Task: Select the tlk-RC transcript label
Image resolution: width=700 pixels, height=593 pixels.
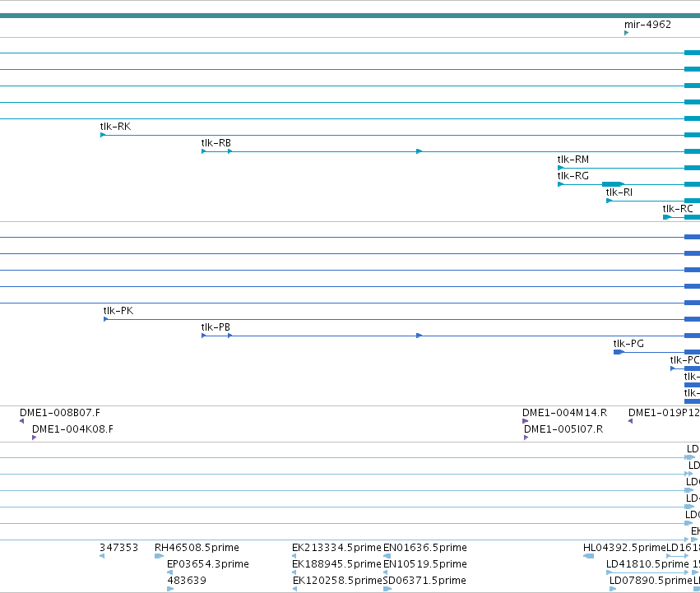Action: pos(678,209)
